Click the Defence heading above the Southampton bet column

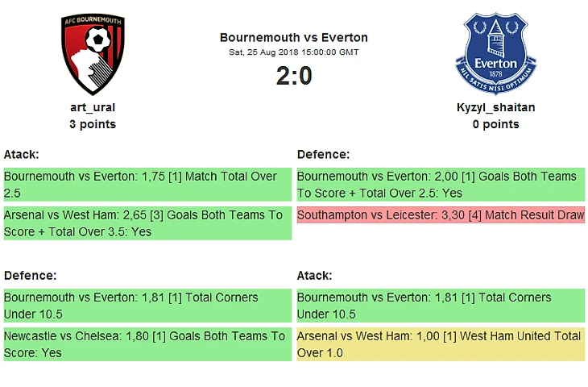[x=323, y=154]
